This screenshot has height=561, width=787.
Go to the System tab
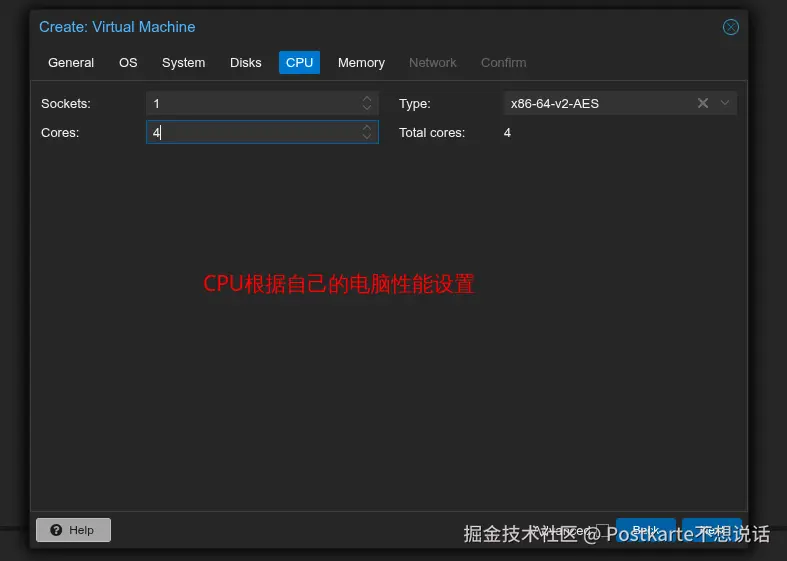(183, 63)
